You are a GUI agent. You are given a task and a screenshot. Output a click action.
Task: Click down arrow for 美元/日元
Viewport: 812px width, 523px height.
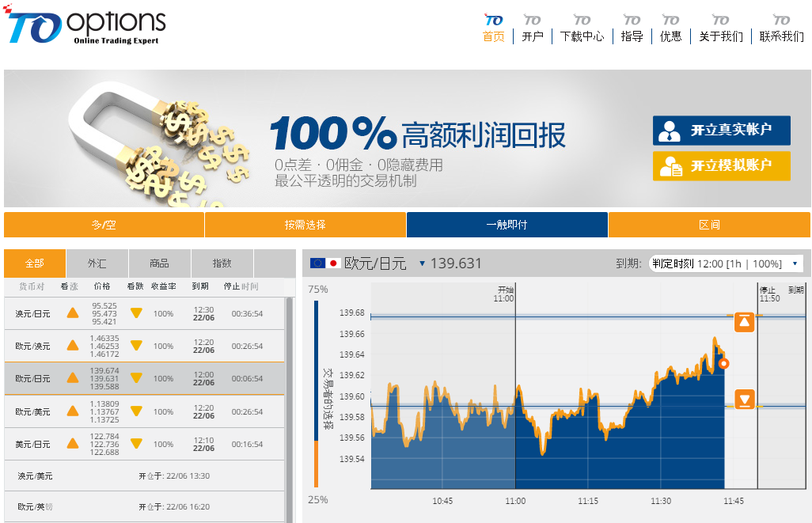coord(136,444)
